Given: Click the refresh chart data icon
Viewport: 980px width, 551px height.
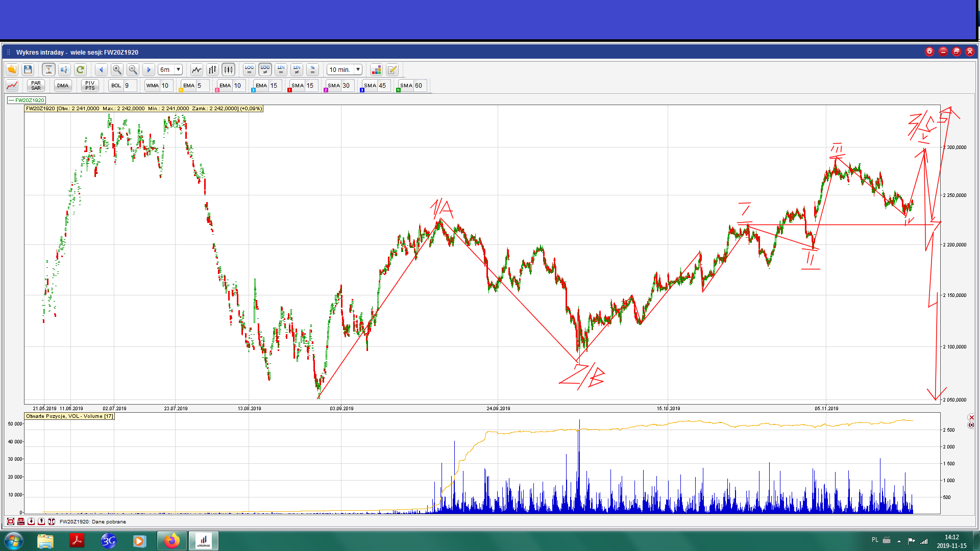Looking at the screenshot, I should click(80, 69).
